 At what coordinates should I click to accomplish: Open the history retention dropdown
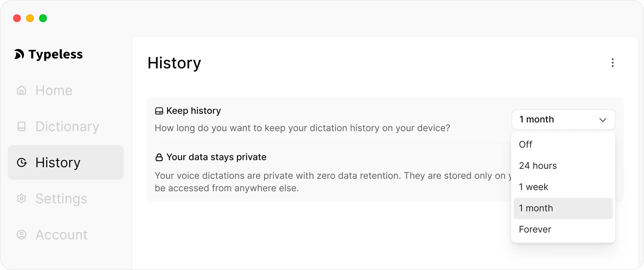point(563,119)
